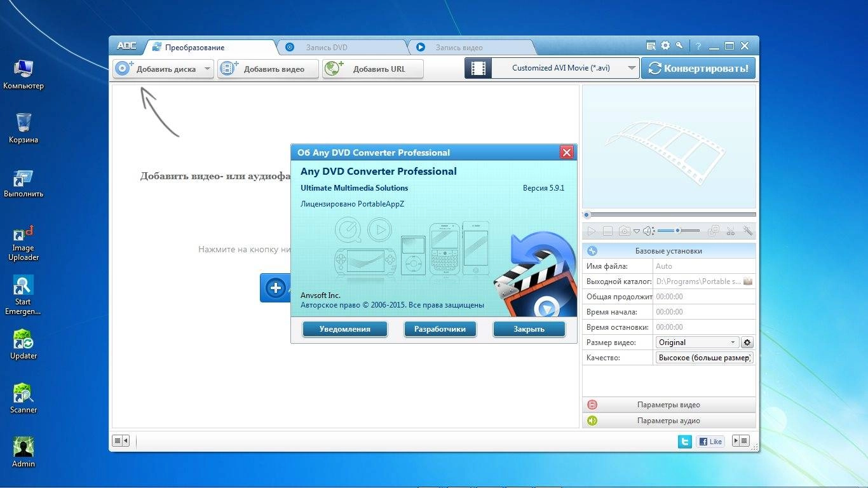Click Версия 5.9.1 text in About dialog
The width and height of the screenshot is (868, 488).
tap(543, 188)
